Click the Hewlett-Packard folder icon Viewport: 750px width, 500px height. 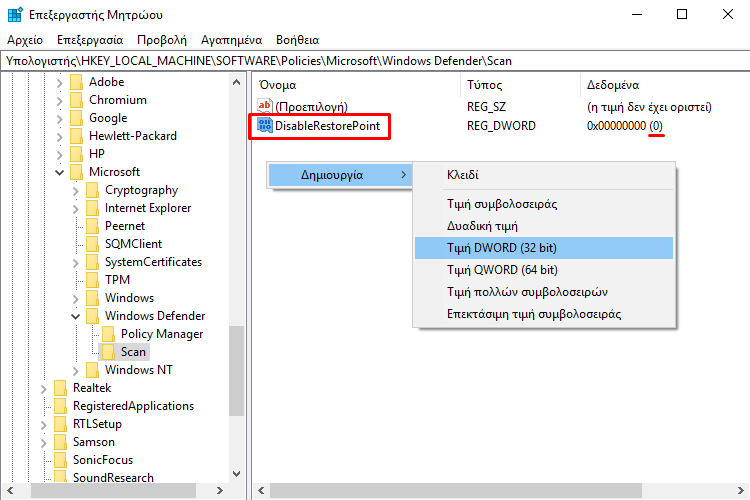point(77,136)
